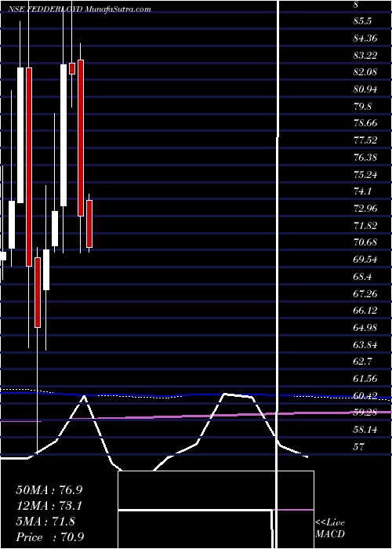Click the 80.94 price axis label
Viewport: 392px width, 549px height.
[x=365, y=89]
